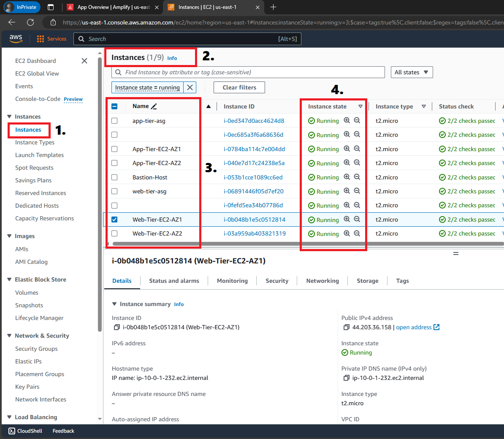The width and height of the screenshot is (504, 439).
Task: Select the web-tier-asg checkbox
Action: click(x=114, y=191)
